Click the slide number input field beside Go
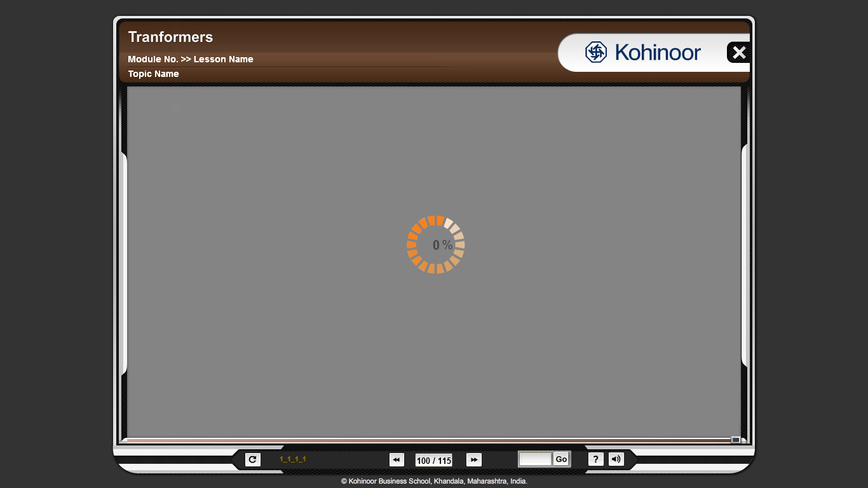Screen dimensions: 868x488 coord(534,458)
